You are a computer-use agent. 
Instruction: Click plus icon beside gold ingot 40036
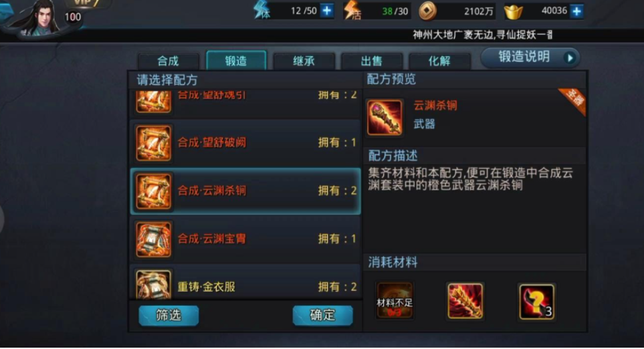[576, 11]
